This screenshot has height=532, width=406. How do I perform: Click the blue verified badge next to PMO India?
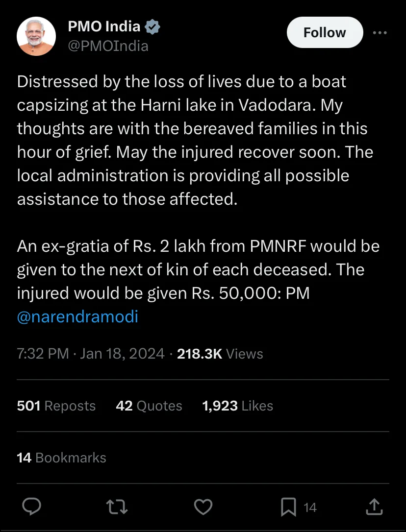pyautogui.click(x=152, y=27)
